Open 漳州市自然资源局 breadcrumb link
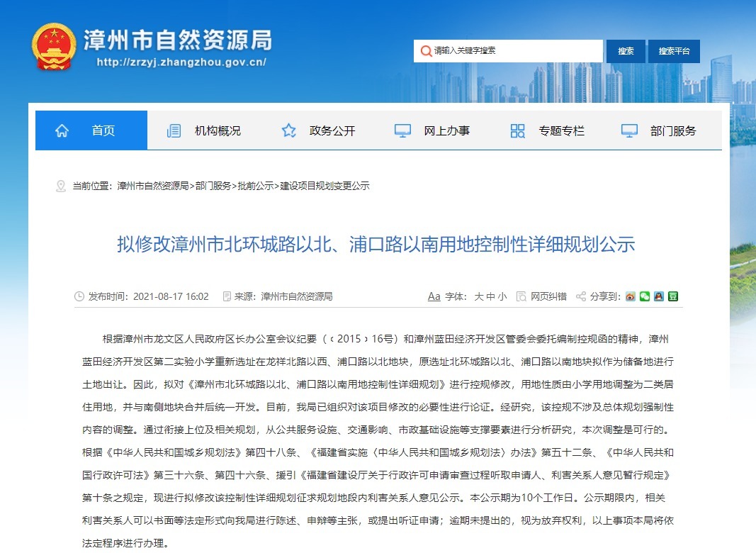756x553 pixels. point(153,186)
